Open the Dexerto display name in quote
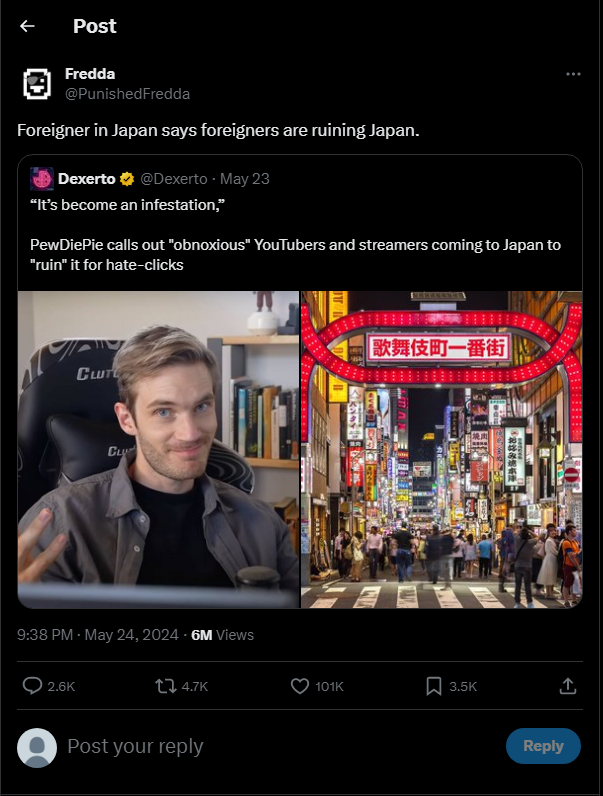The image size is (603, 796). [x=86, y=179]
